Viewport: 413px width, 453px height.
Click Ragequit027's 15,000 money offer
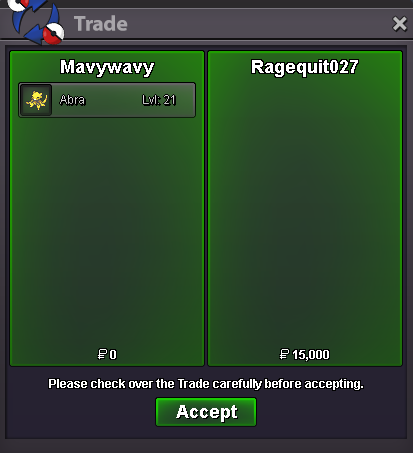[311, 354]
